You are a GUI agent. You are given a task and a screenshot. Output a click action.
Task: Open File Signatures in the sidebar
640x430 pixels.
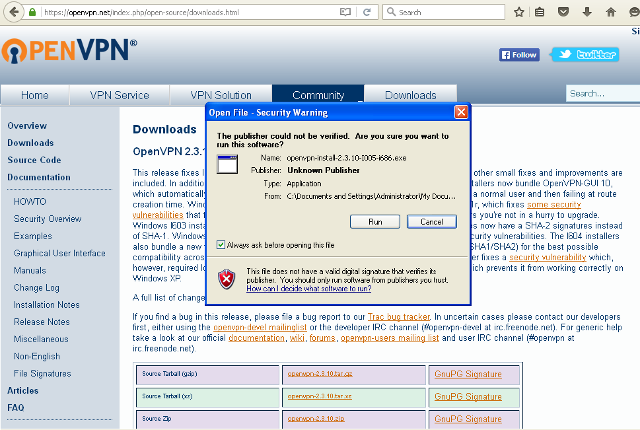44,373
